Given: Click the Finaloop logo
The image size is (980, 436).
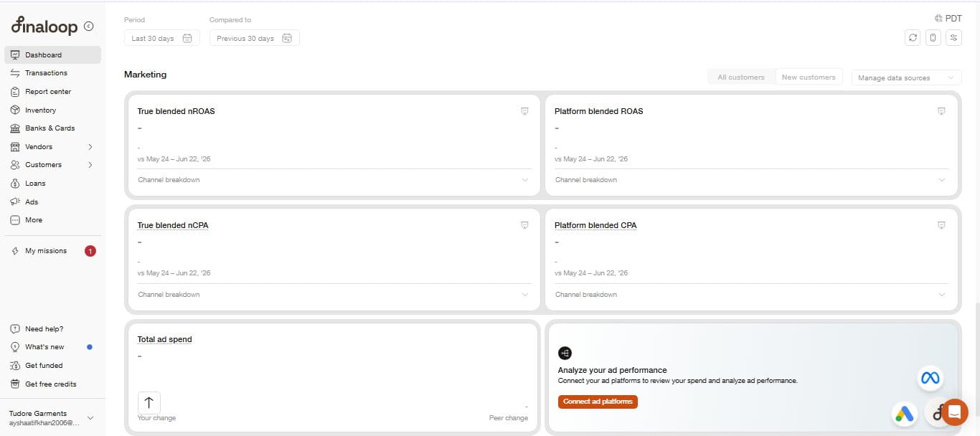Looking at the screenshot, I should [x=44, y=26].
